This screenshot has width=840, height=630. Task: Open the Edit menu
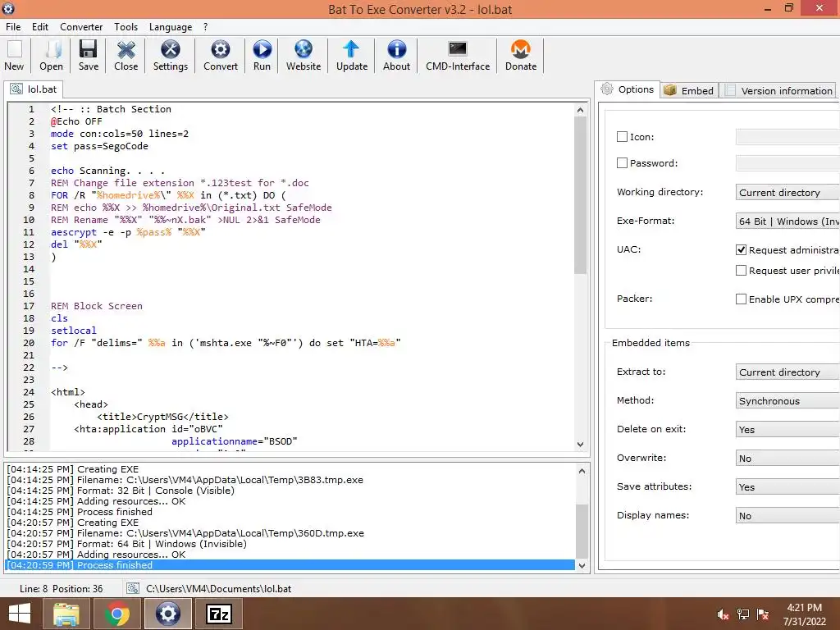pyautogui.click(x=40, y=27)
